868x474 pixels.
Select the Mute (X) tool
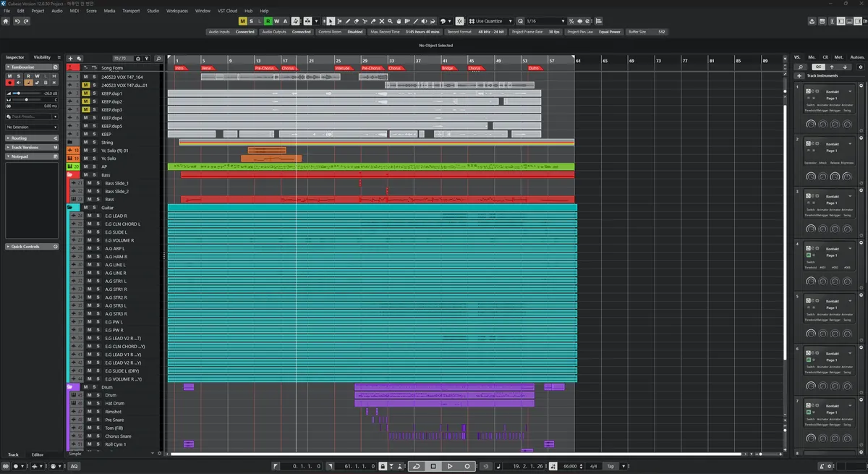click(x=381, y=21)
